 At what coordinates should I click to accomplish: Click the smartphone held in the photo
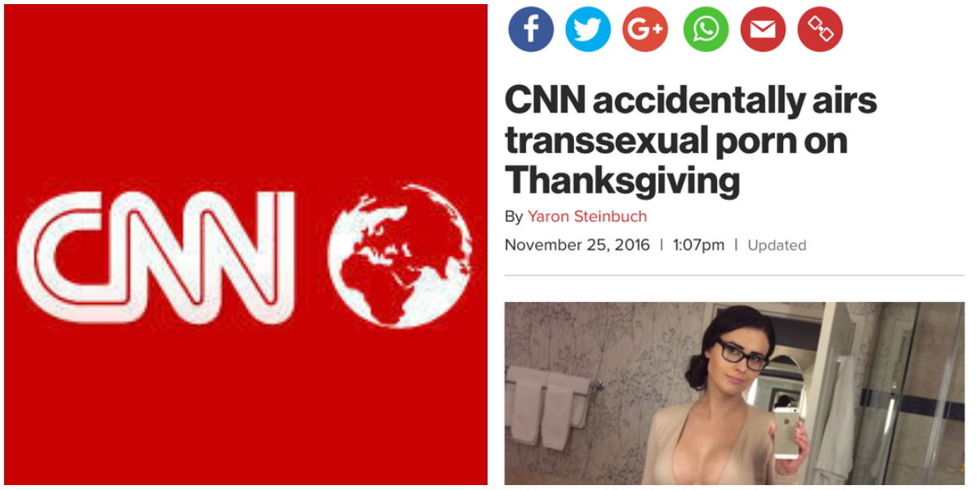coord(786,433)
